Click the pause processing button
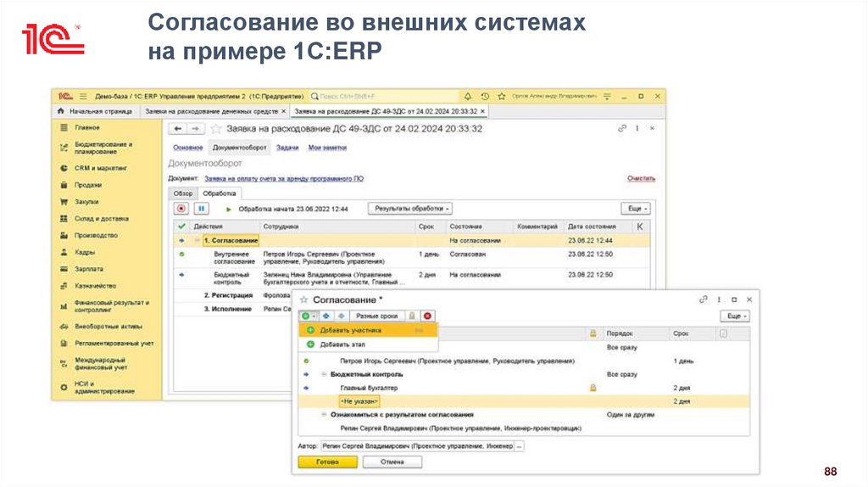This screenshot has height=487, width=868. click(201, 209)
